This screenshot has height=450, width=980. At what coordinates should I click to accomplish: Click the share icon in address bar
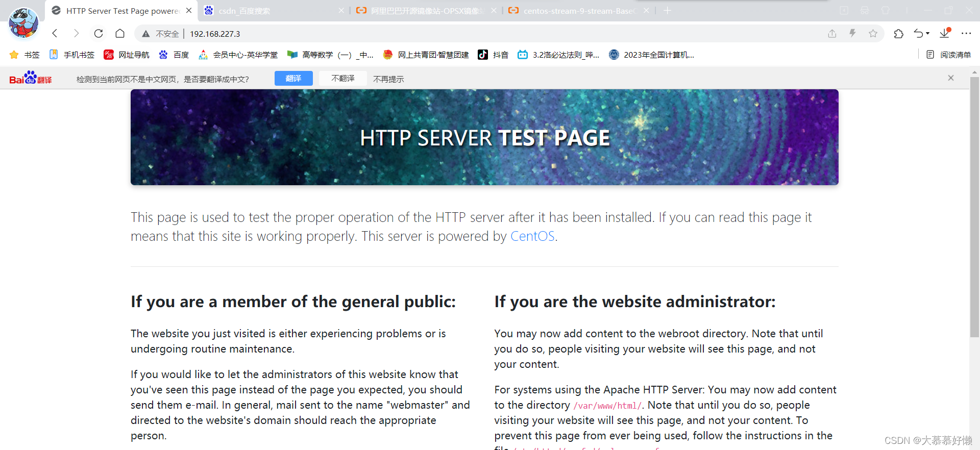[832, 34]
